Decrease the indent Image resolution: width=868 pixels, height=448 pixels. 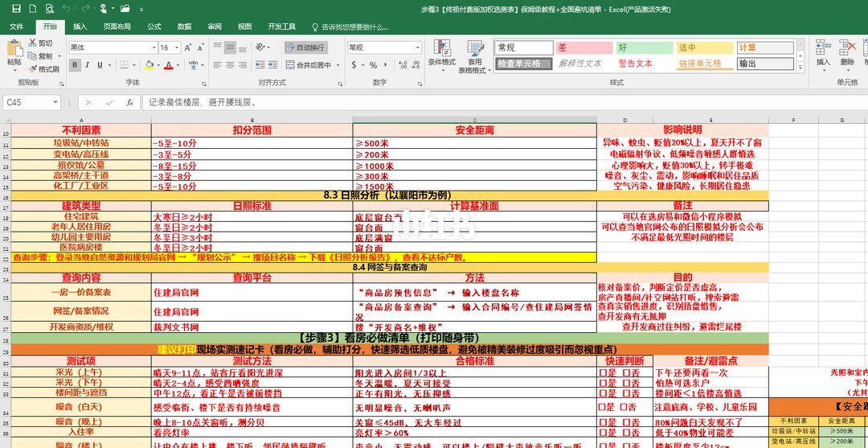(x=260, y=65)
